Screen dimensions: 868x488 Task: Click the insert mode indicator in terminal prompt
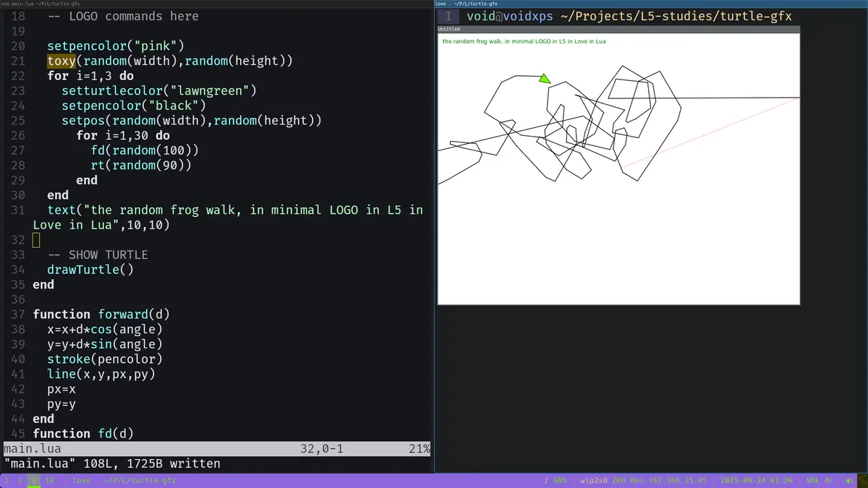pos(448,16)
